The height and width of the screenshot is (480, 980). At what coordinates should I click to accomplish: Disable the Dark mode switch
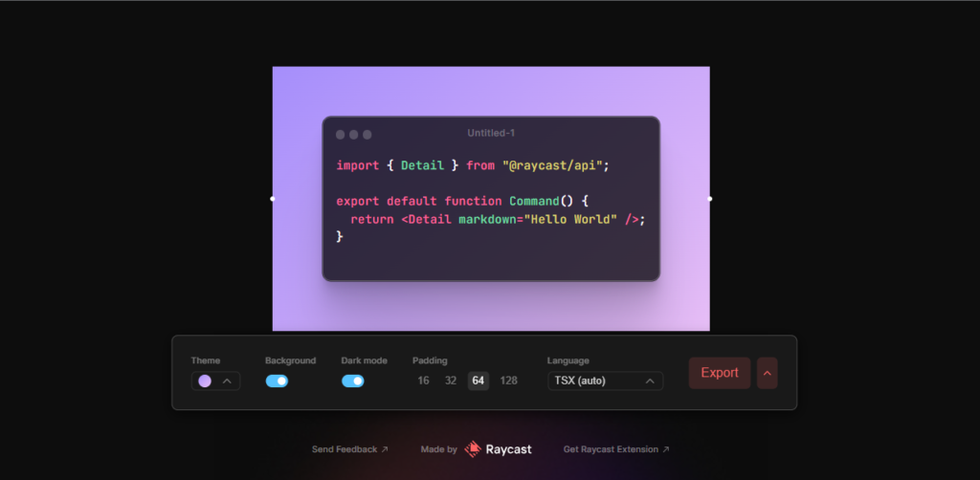(x=352, y=381)
